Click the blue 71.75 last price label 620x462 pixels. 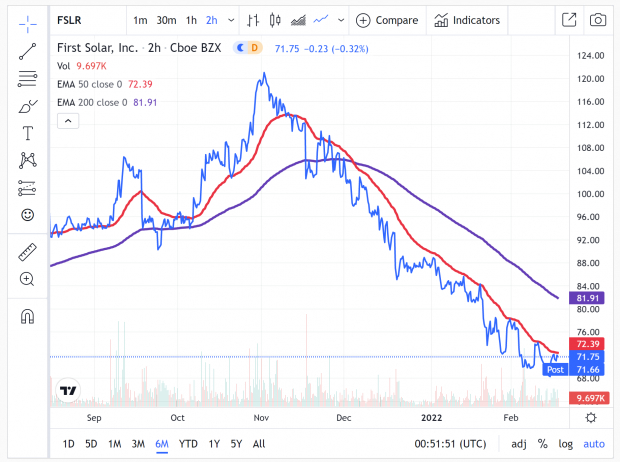click(587, 356)
